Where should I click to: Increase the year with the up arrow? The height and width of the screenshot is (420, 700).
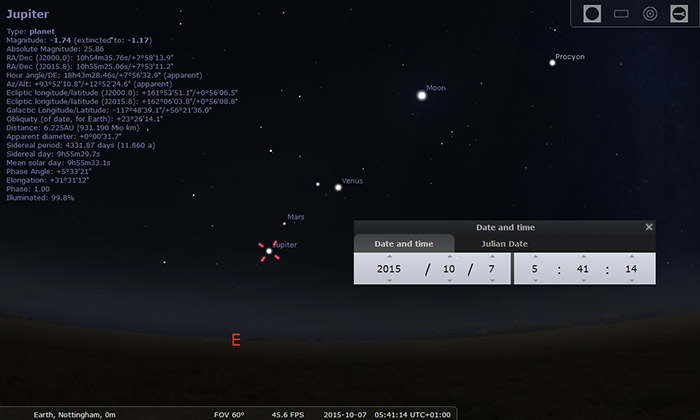pos(388,256)
